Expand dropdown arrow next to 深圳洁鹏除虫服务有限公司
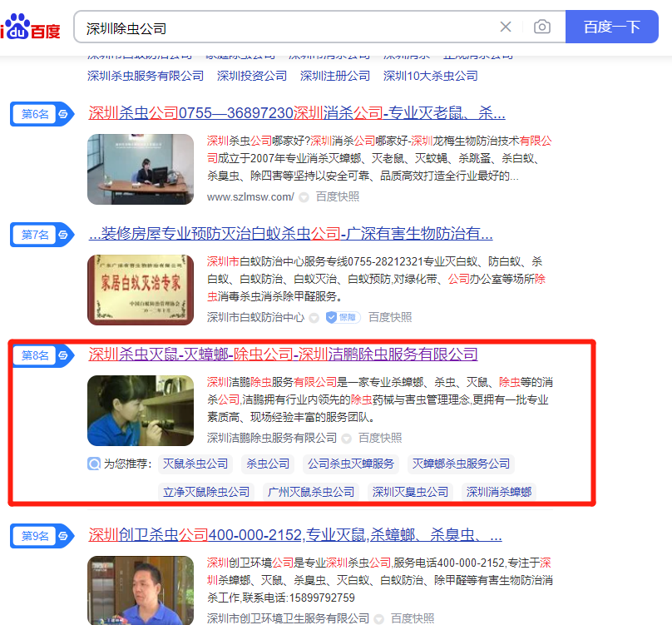The image size is (672, 625). pos(347,439)
